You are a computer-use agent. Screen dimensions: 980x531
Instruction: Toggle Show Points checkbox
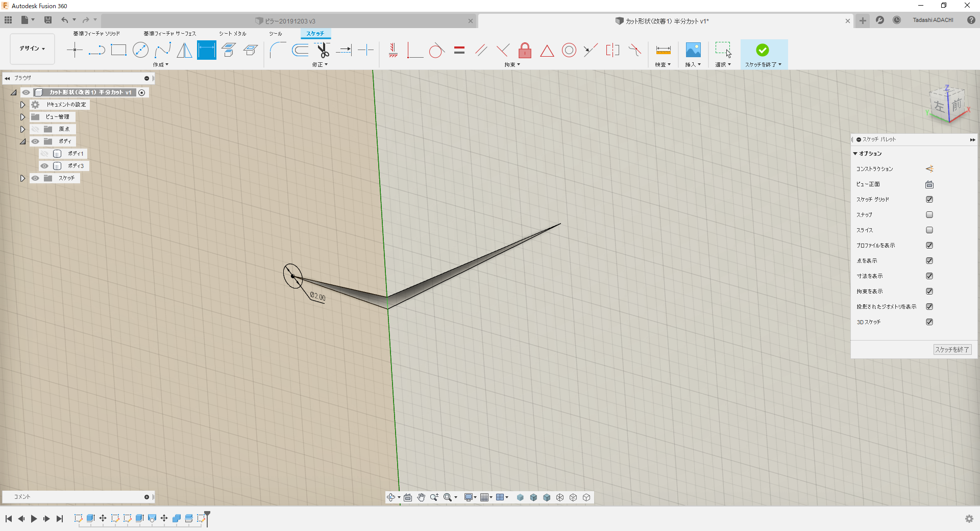[x=929, y=261]
